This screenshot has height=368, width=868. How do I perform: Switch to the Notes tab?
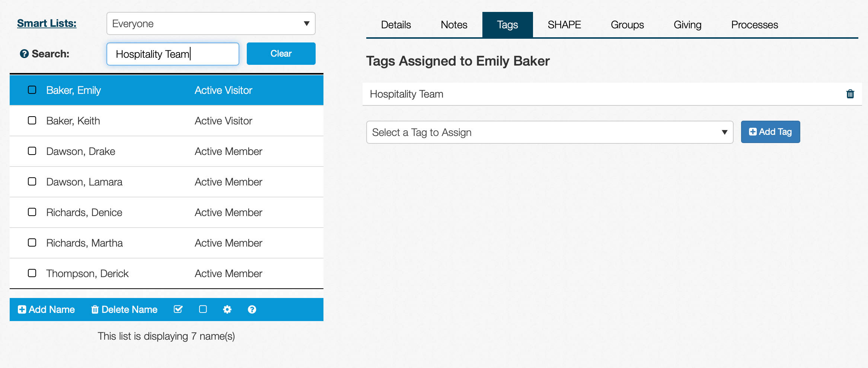click(454, 25)
